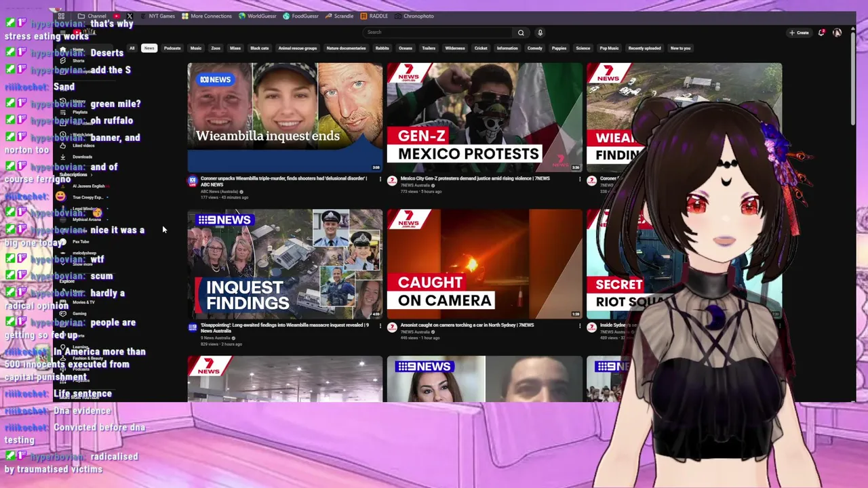This screenshot has height=488, width=868.
Task: Open the Channel bookmarks folder
Action: tap(92, 16)
